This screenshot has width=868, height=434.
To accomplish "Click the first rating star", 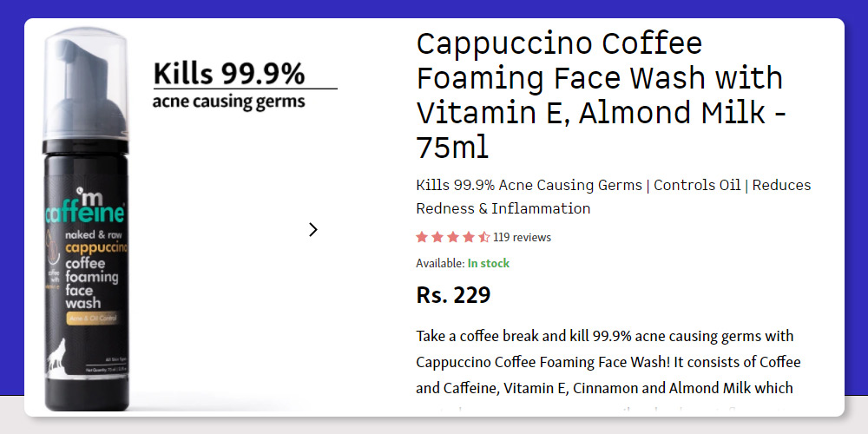I will tap(422, 238).
